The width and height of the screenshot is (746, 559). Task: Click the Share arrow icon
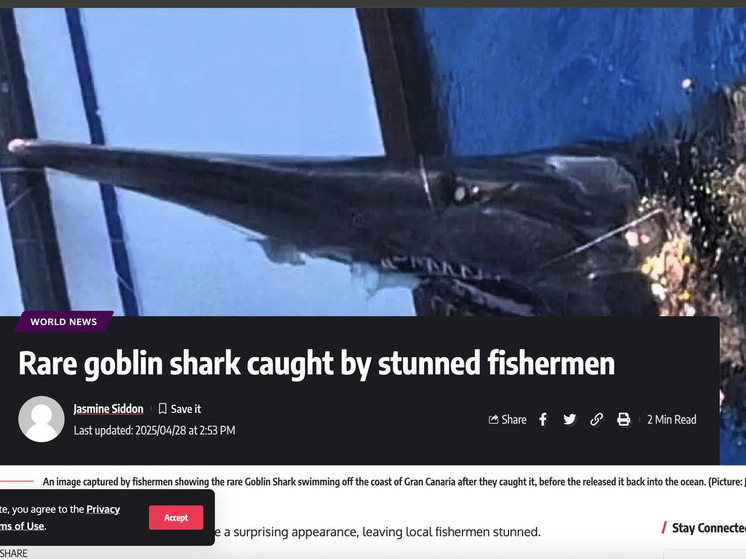click(x=493, y=420)
